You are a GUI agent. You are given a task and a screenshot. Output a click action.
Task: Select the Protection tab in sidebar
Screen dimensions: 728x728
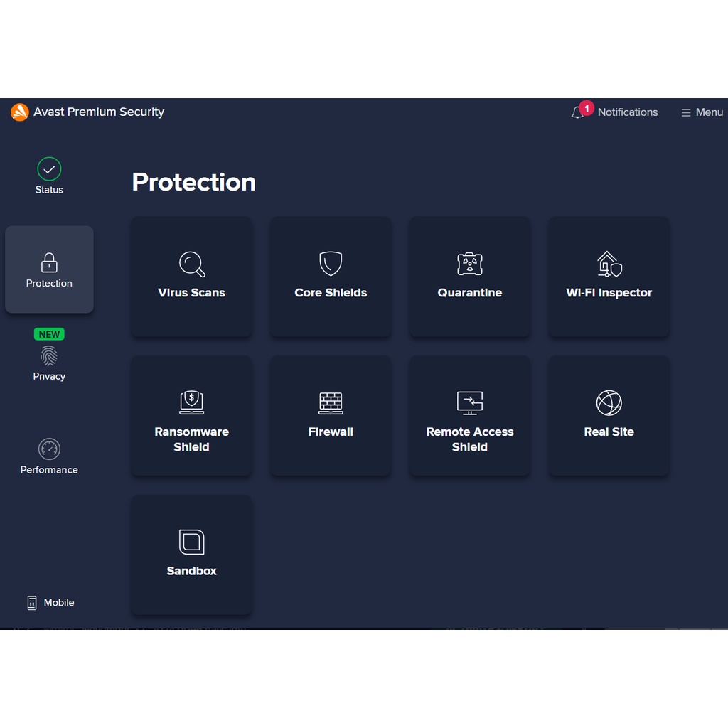(x=49, y=270)
